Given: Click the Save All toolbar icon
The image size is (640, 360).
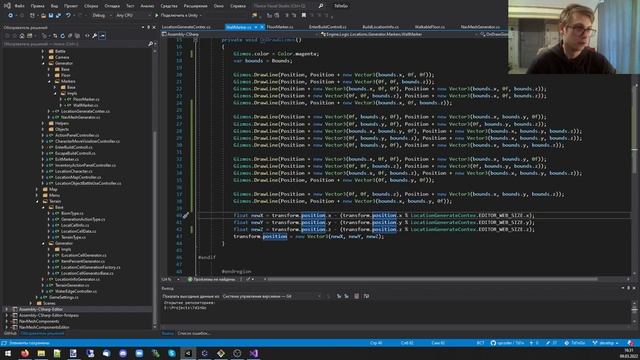Looking at the screenshot, I should (x=58, y=16).
